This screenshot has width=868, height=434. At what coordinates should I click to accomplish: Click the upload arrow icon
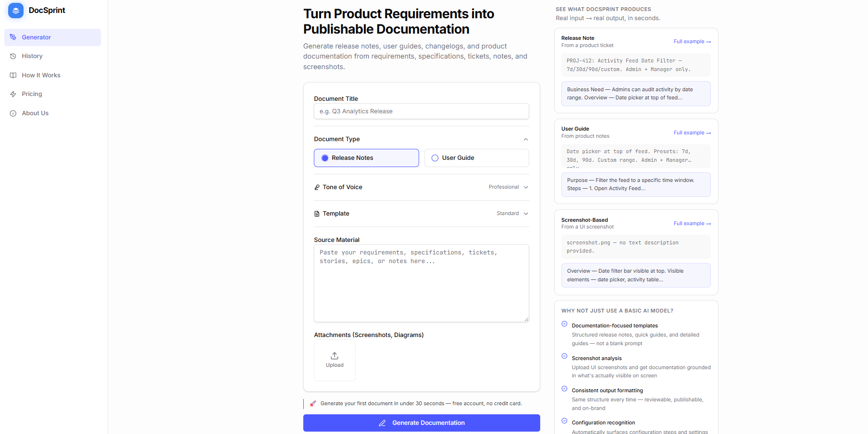335,356
